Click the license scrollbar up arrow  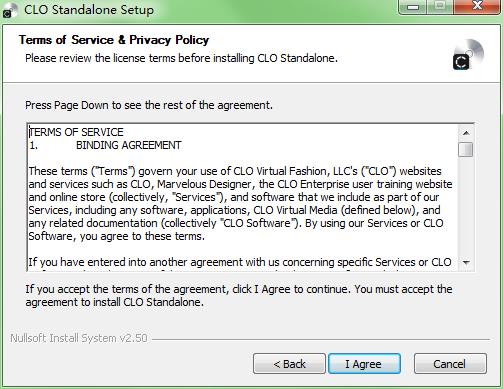pyautogui.click(x=466, y=133)
